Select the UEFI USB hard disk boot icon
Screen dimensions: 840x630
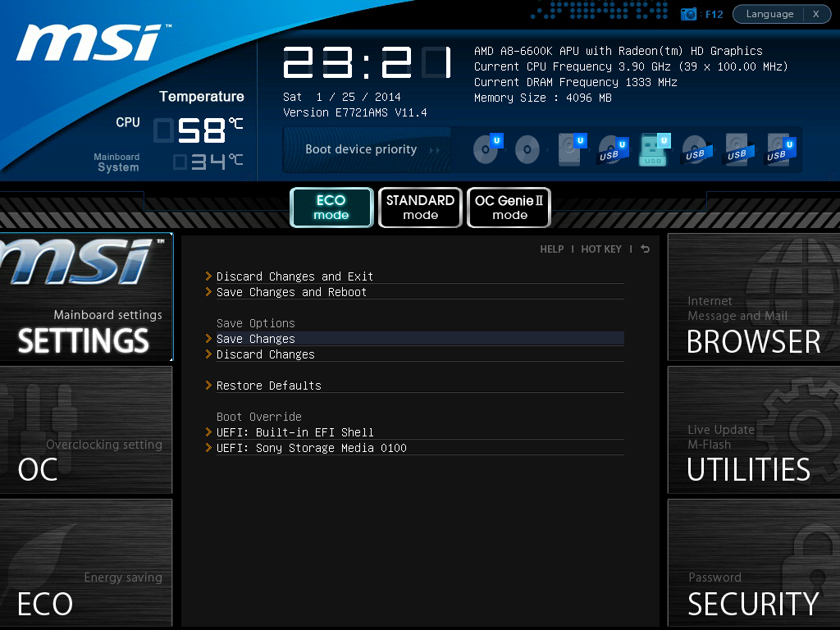coord(780,149)
